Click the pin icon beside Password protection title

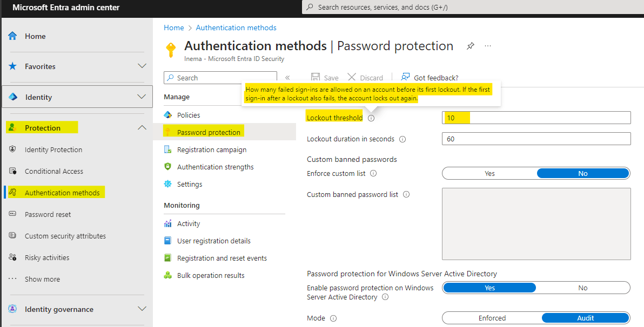pos(470,46)
